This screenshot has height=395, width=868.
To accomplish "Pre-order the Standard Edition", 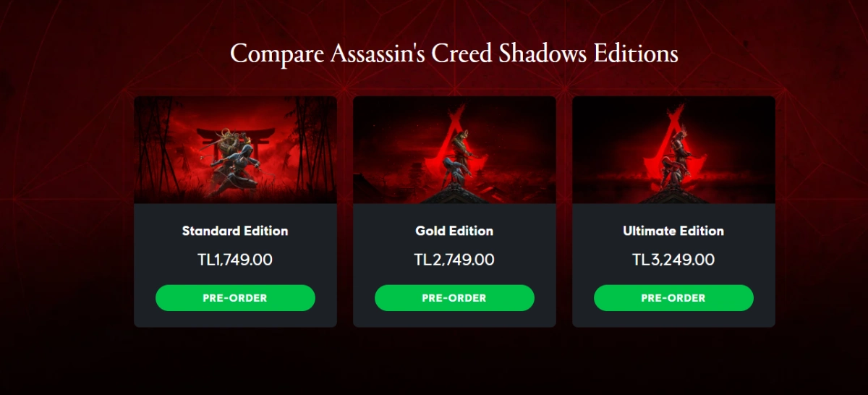I will [235, 298].
